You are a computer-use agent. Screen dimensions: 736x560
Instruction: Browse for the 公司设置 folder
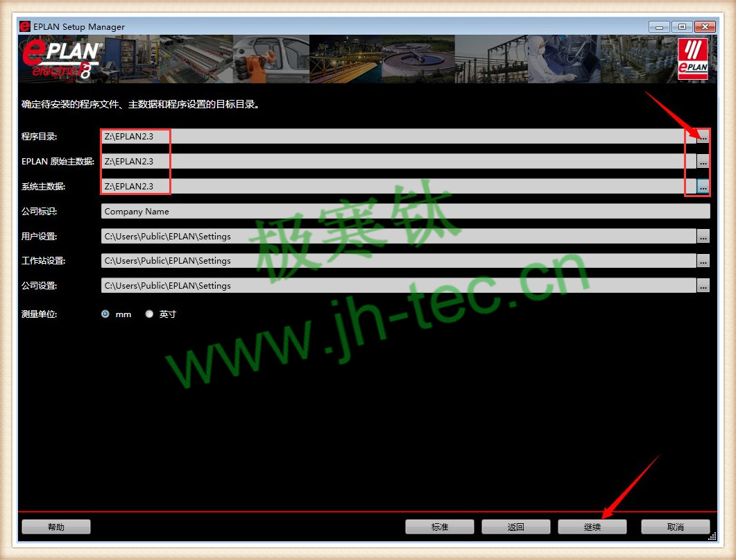703,285
